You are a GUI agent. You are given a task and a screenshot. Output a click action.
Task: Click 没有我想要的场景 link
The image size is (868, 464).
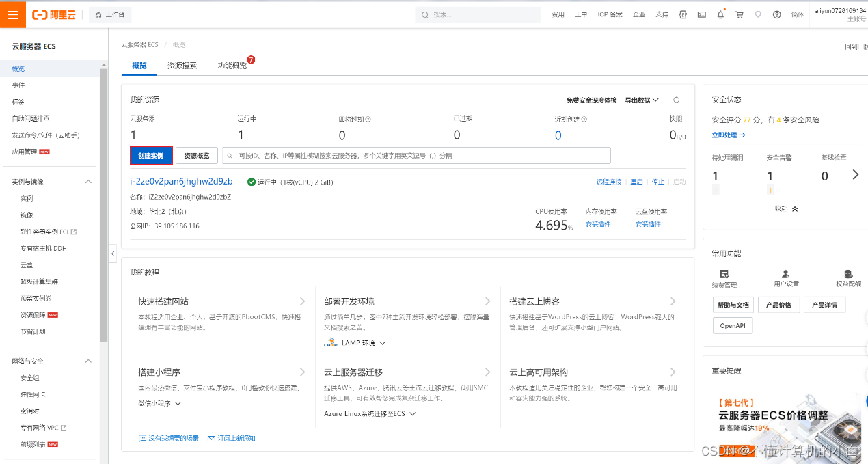pos(169,438)
